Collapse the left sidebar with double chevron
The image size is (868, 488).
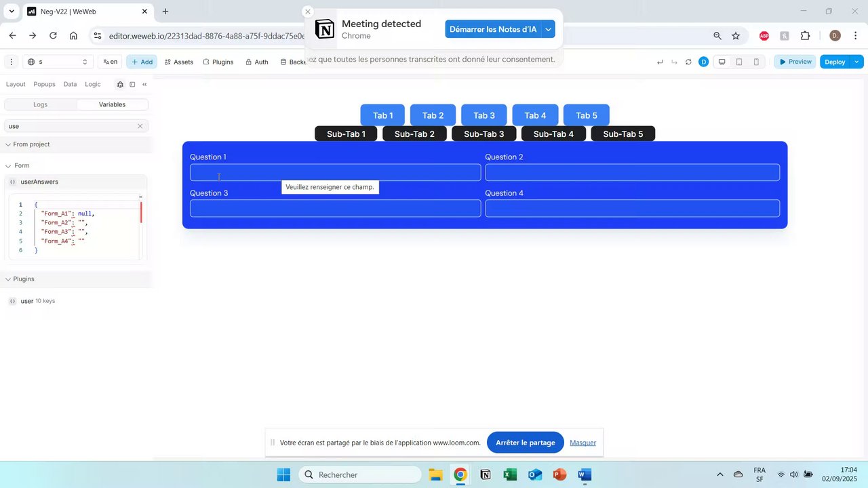tap(144, 85)
